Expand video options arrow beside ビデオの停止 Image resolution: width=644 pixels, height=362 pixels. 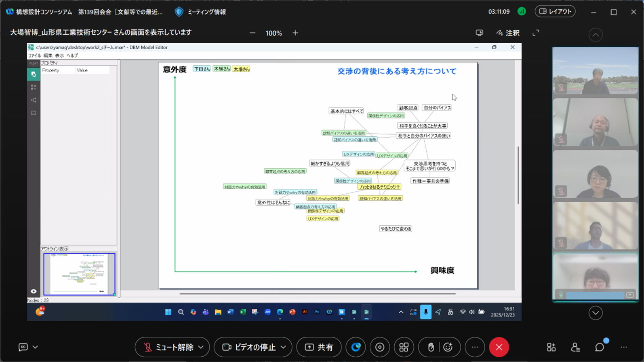pos(284,347)
